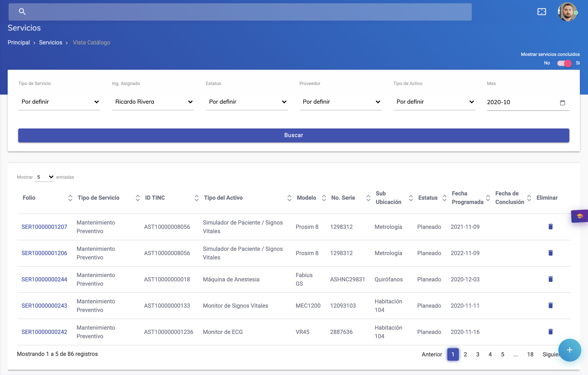Navigate to Principal breadcrumb
This screenshot has height=375, width=588.
click(19, 42)
